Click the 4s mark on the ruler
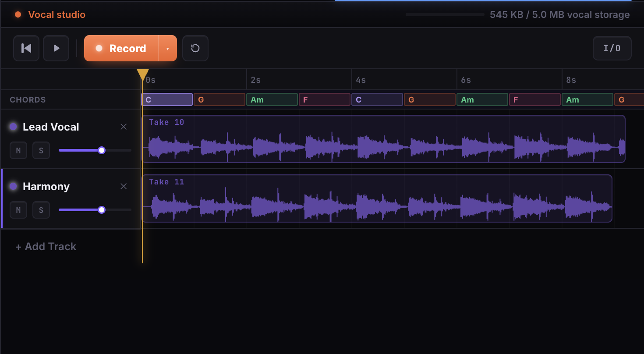 (x=361, y=80)
